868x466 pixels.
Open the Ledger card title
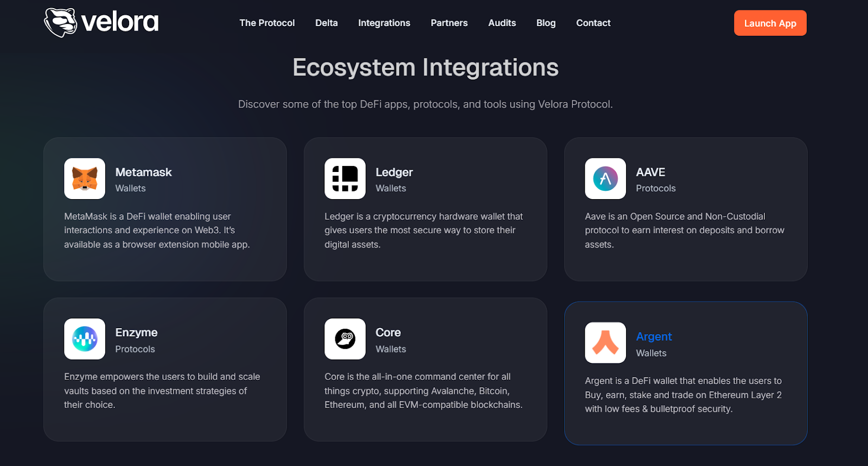pyautogui.click(x=394, y=172)
